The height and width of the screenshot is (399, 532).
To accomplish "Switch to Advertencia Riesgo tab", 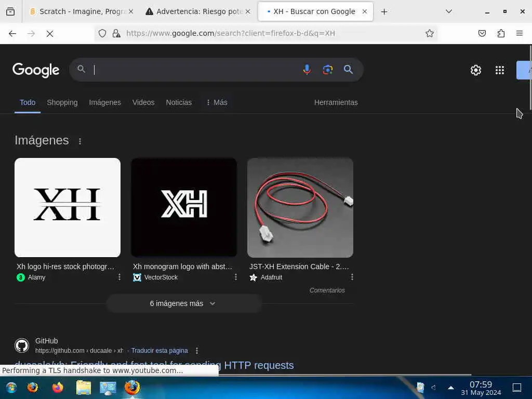I will click(x=199, y=11).
